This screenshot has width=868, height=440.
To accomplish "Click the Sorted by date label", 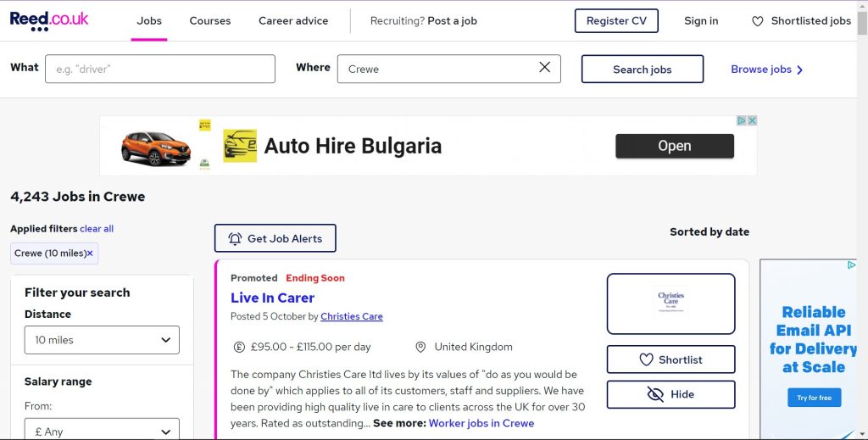I will [x=709, y=232].
